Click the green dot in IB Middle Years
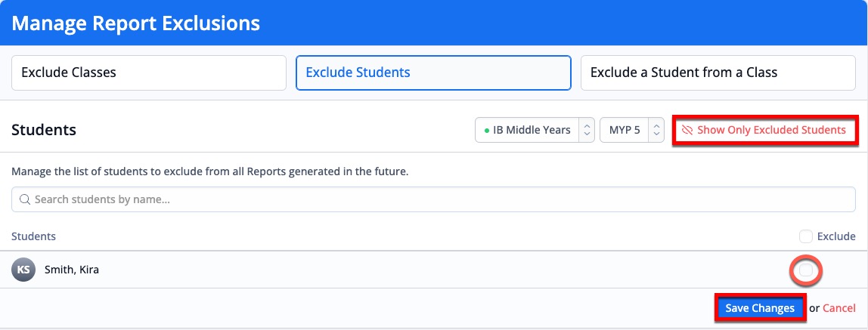This screenshot has height=330, width=868. click(487, 131)
